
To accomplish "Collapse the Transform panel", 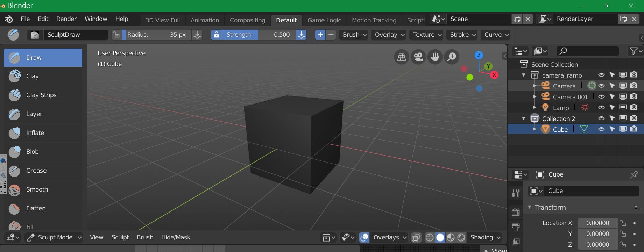I will tap(529, 207).
